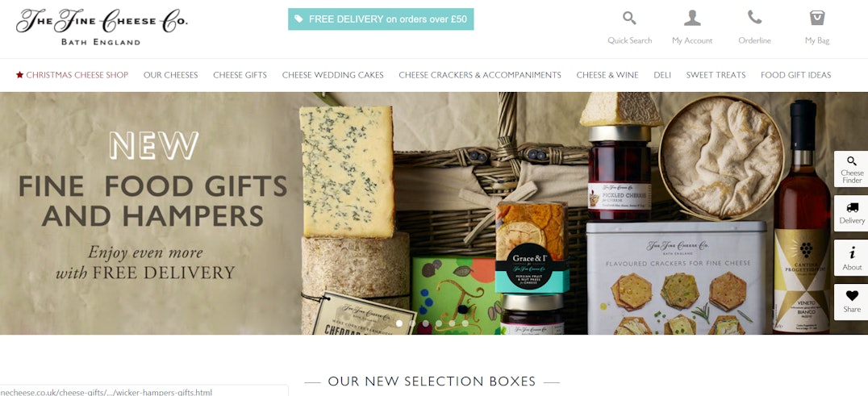Open the Deli menu item

click(x=662, y=75)
